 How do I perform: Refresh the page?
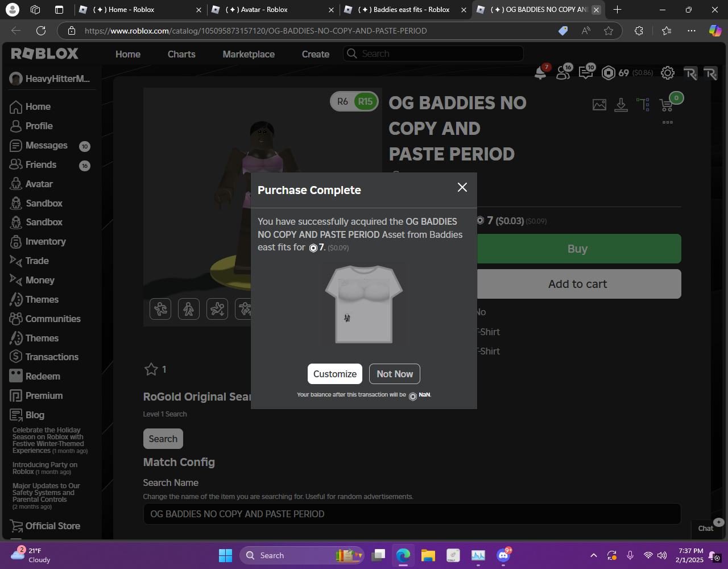(x=41, y=31)
